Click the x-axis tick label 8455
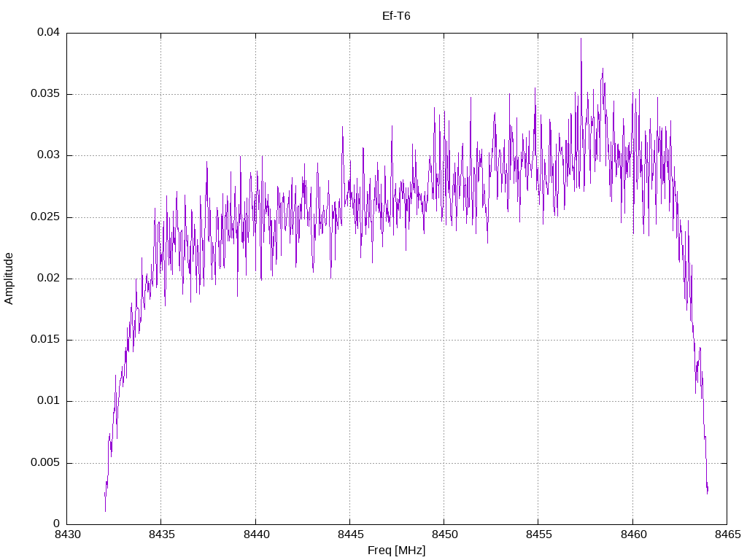747x560 pixels. tap(539, 534)
